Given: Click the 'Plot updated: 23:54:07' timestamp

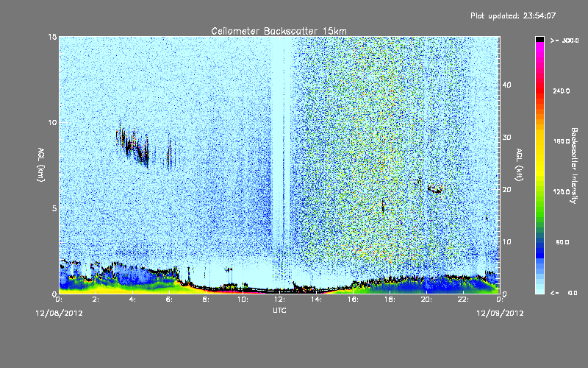Looking at the screenshot, I should [x=513, y=15].
